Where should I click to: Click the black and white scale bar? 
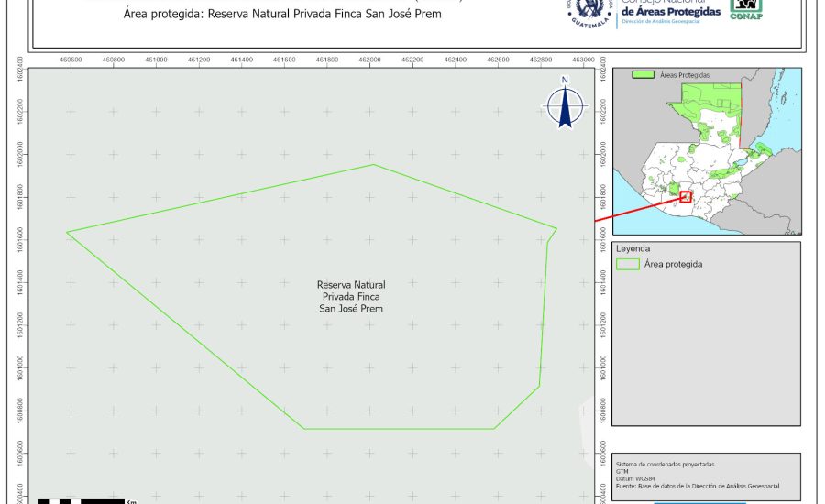coord(82,500)
